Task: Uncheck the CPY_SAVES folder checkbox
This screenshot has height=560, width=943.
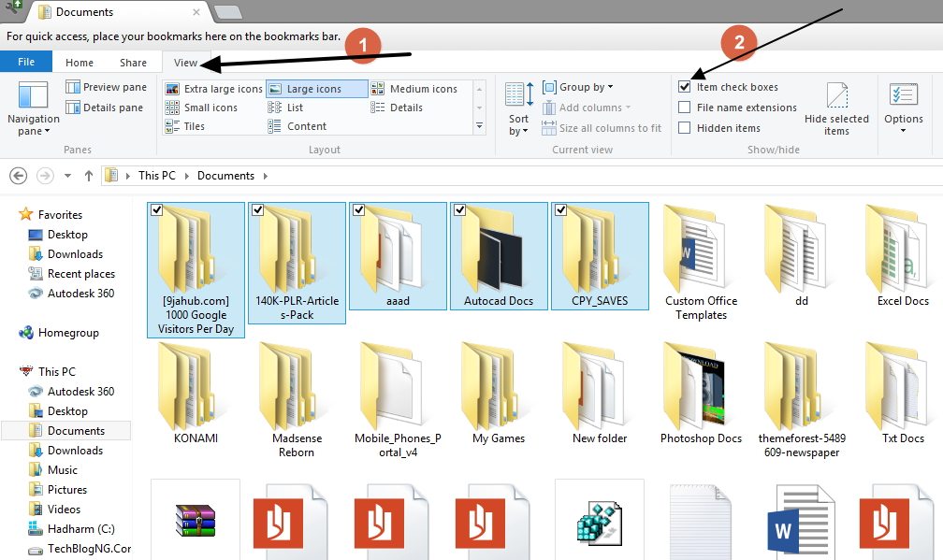Action: (x=560, y=209)
